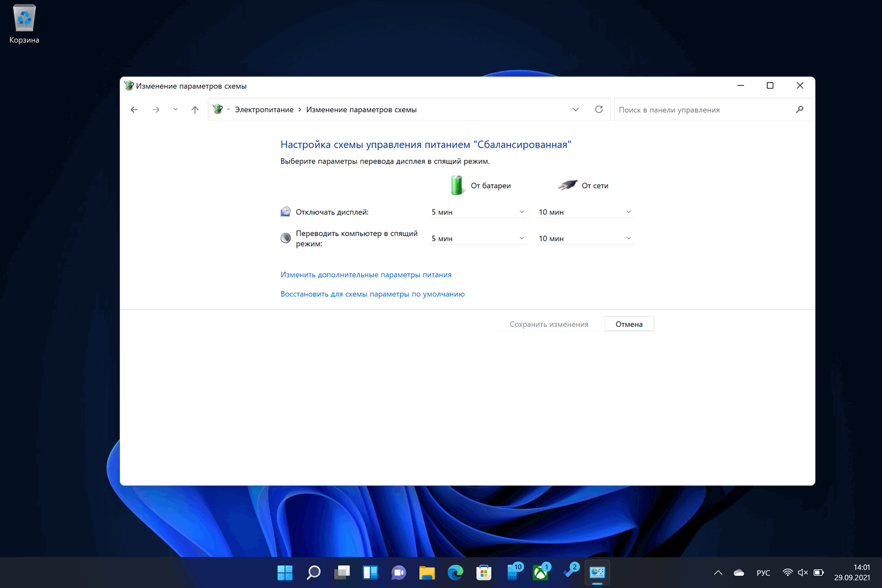Open File Explorer from taskbar
The width and height of the screenshot is (882, 588).
(x=427, y=572)
